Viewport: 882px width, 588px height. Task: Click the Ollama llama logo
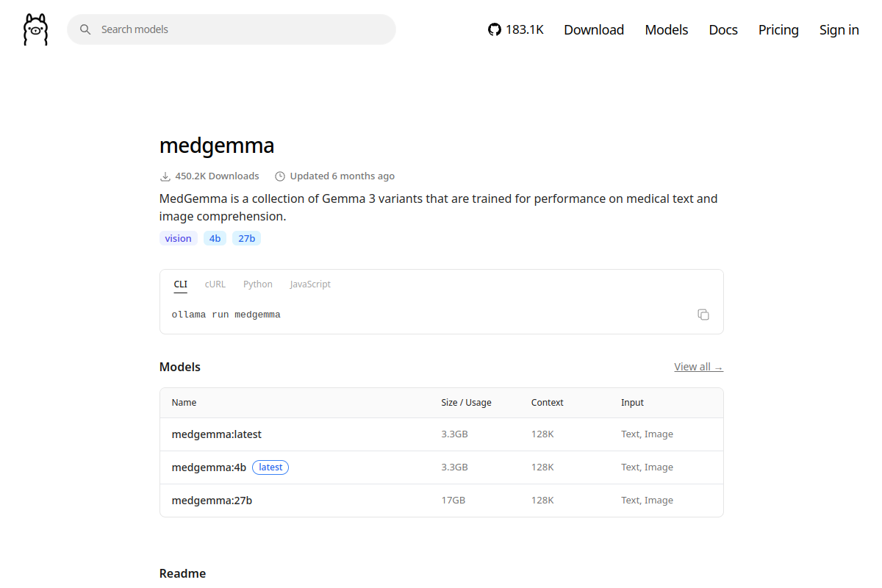tap(35, 29)
